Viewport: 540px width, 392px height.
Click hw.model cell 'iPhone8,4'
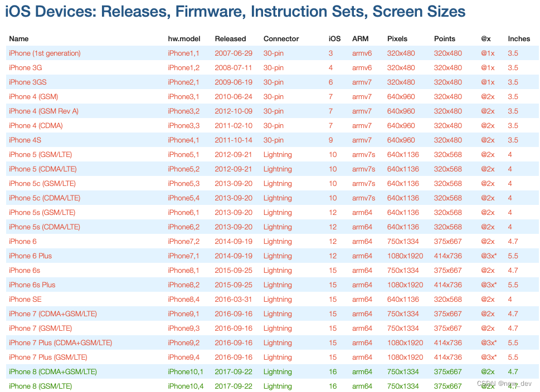point(183,299)
